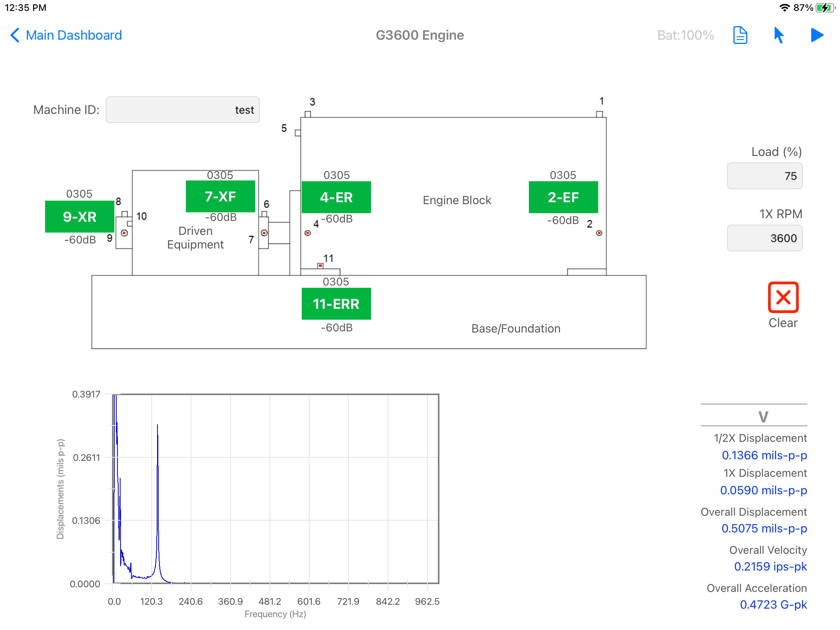The height and width of the screenshot is (630, 840).
Task: Tap sensor location 6 marker
Action: point(264,214)
